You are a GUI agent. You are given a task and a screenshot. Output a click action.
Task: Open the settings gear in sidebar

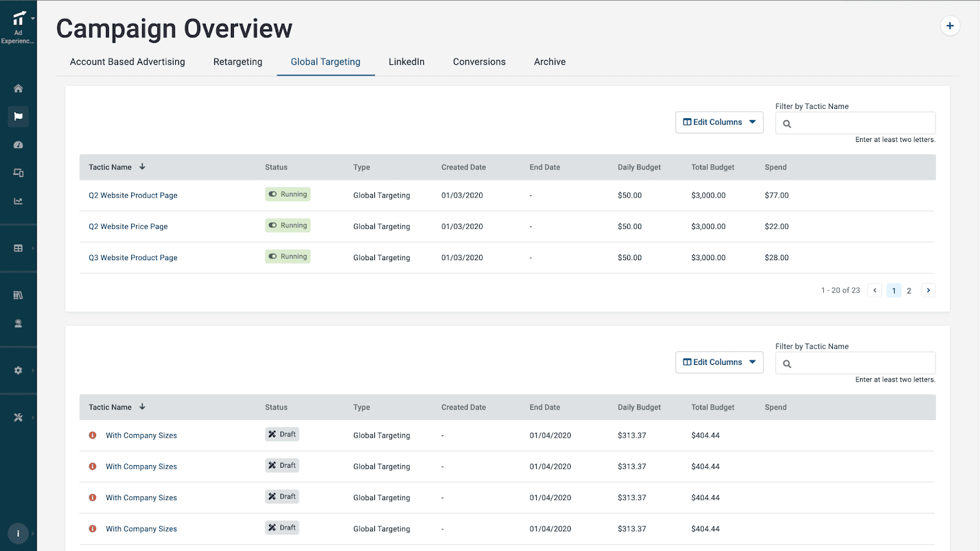click(x=18, y=370)
